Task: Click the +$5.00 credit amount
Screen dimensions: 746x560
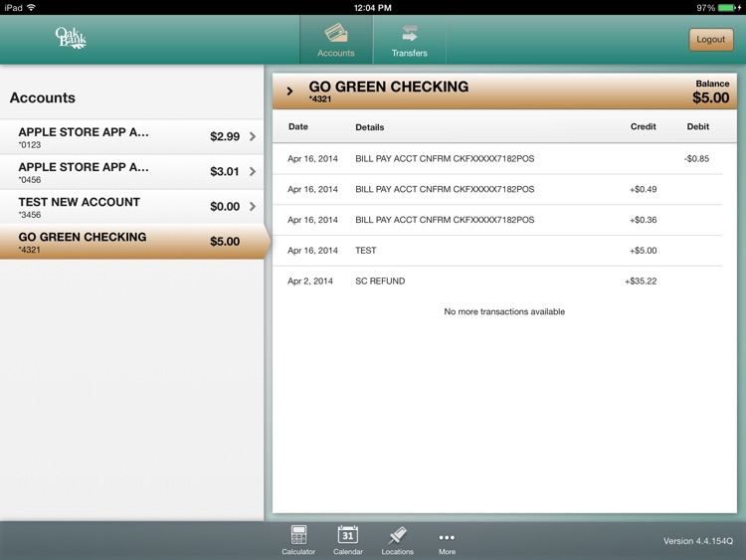Action: (x=643, y=251)
